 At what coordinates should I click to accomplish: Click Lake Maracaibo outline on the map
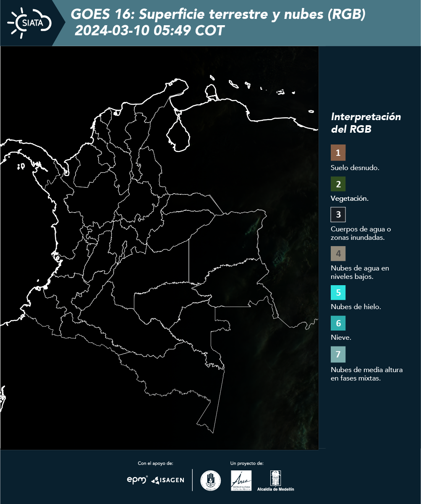pos(179,131)
